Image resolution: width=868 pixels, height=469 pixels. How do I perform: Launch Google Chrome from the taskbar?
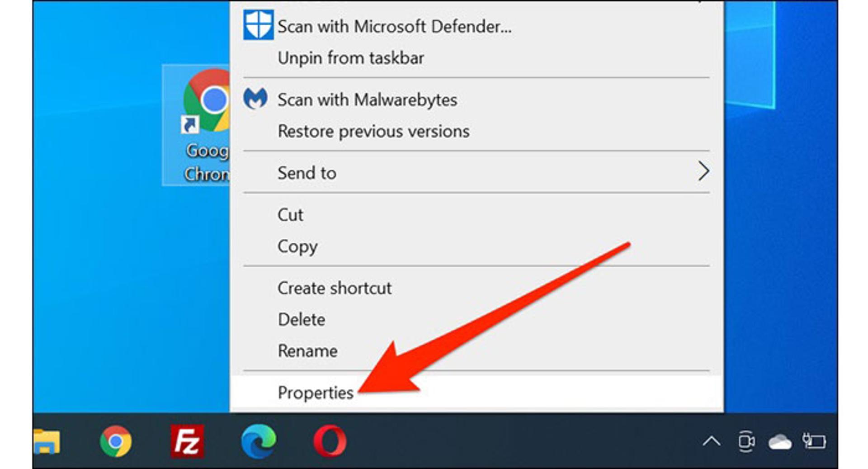[x=116, y=441]
